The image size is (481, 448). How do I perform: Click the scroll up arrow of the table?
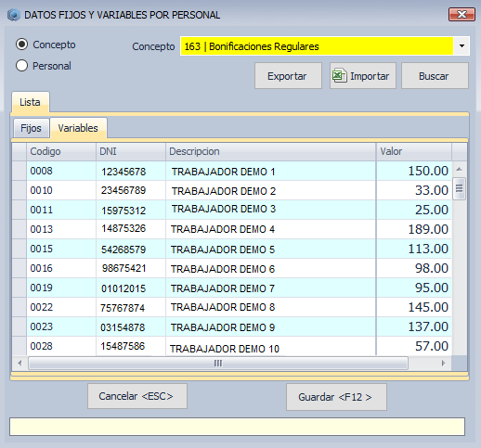click(460, 169)
